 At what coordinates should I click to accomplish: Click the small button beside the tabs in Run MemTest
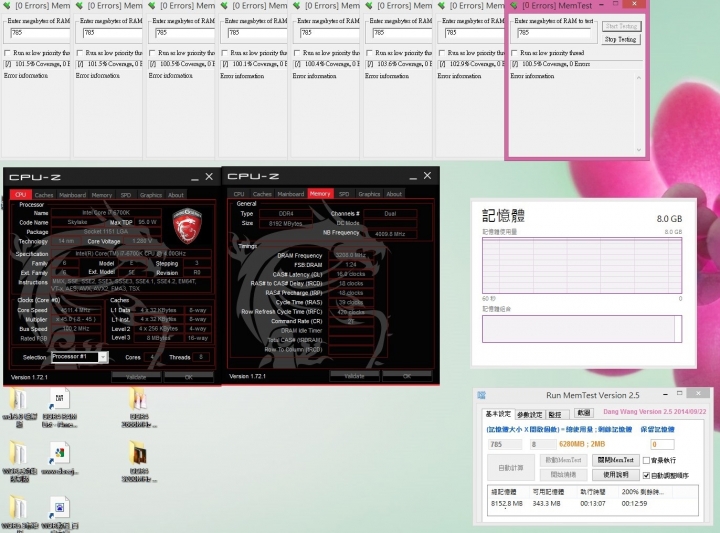coord(584,413)
